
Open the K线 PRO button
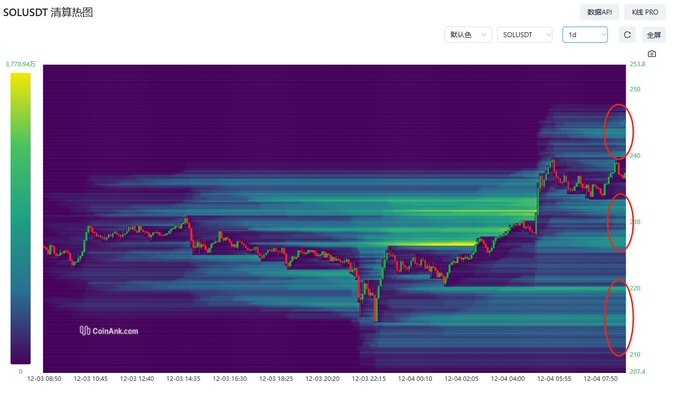click(x=645, y=12)
